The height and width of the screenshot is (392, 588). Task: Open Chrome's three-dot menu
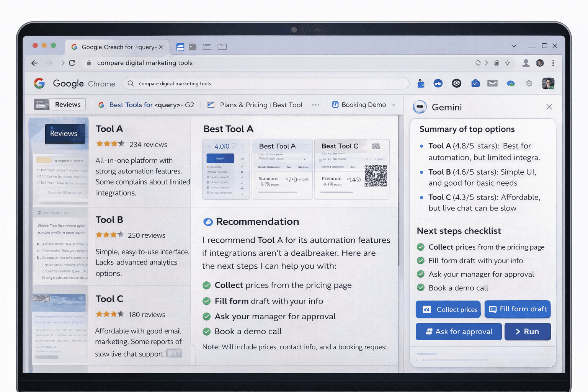tap(553, 63)
